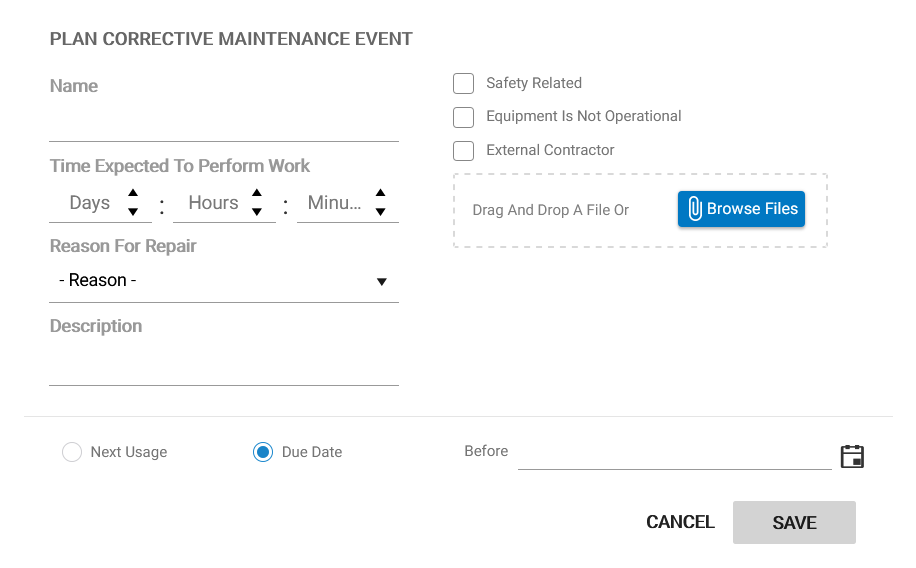Decrease the Minutes value with down arrow

(380, 211)
